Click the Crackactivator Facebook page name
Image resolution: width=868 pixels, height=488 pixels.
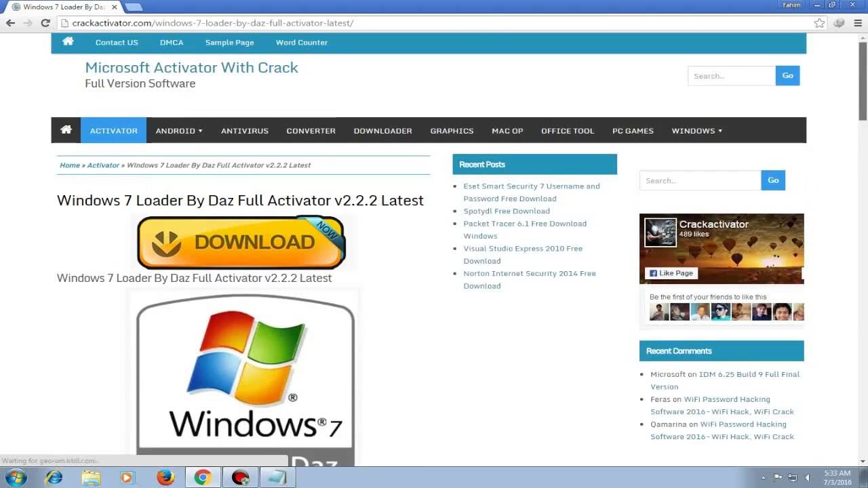(x=714, y=224)
